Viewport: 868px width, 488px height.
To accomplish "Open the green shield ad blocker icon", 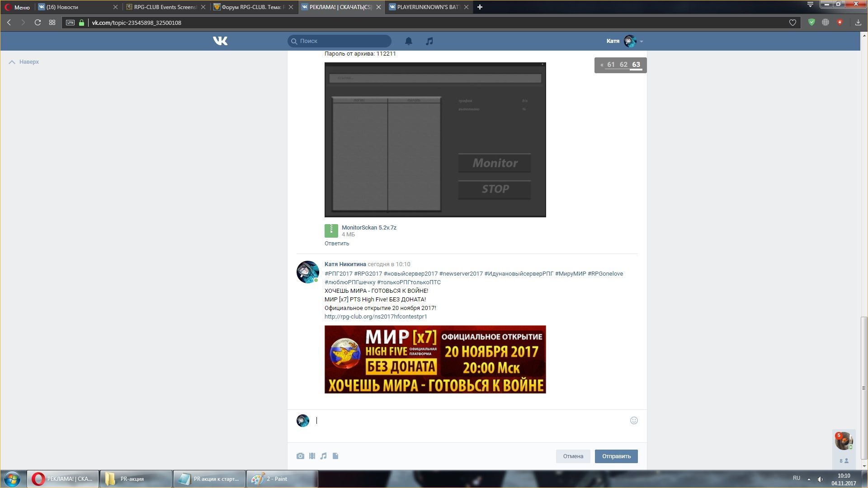I will tap(811, 22).
